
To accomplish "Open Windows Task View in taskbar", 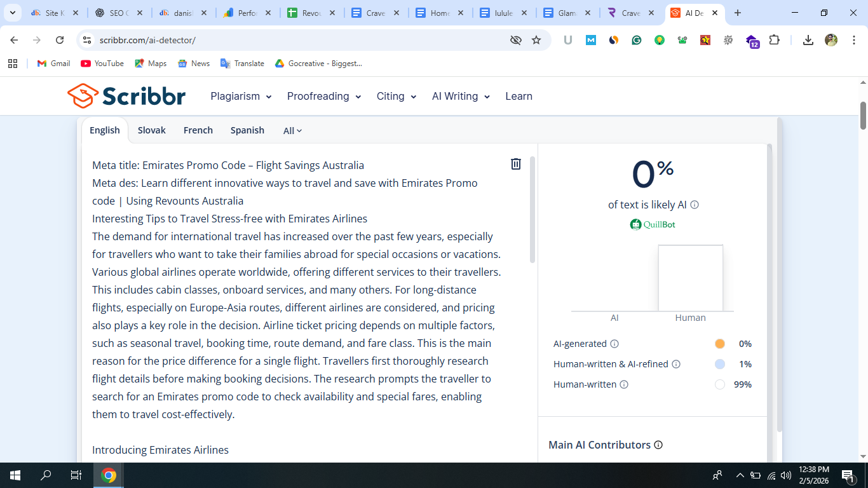I will click(76, 475).
